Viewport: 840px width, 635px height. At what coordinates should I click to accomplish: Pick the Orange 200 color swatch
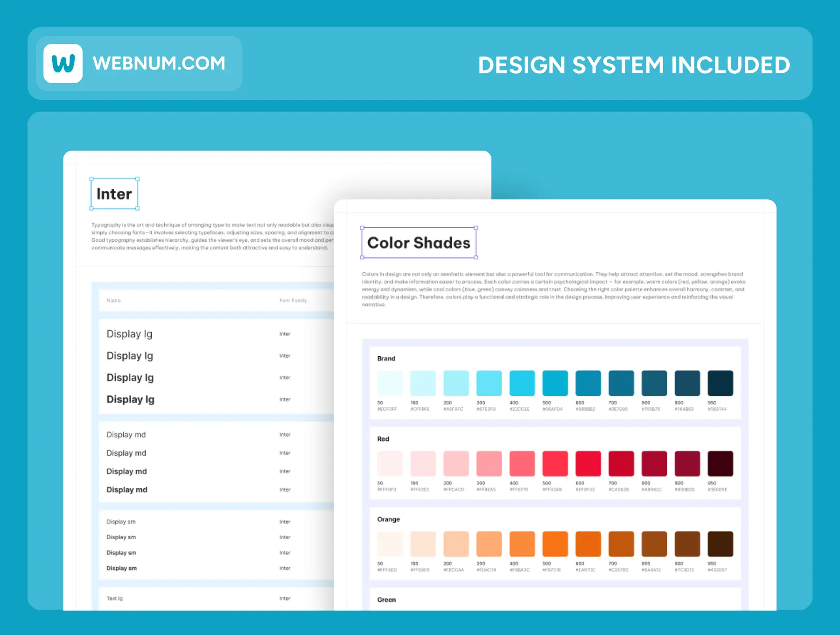pyautogui.click(x=456, y=544)
